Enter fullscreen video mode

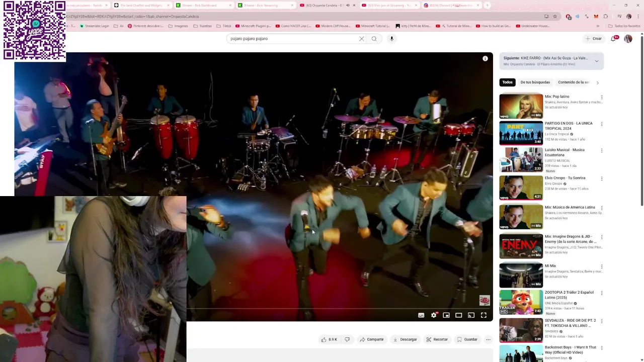coord(484,315)
